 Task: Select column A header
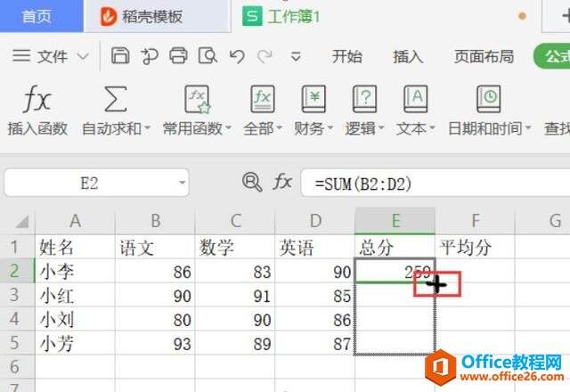click(x=75, y=221)
